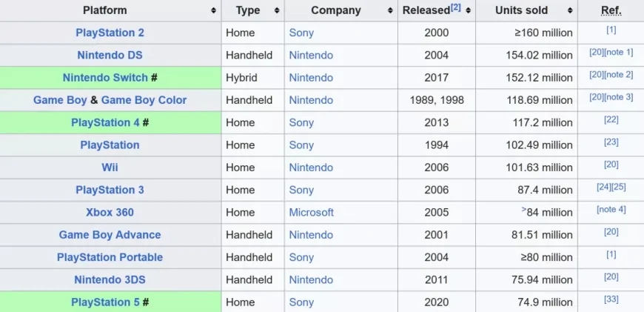Sort by Company column sort arrows
644x312 pixels.
point(389,10)
